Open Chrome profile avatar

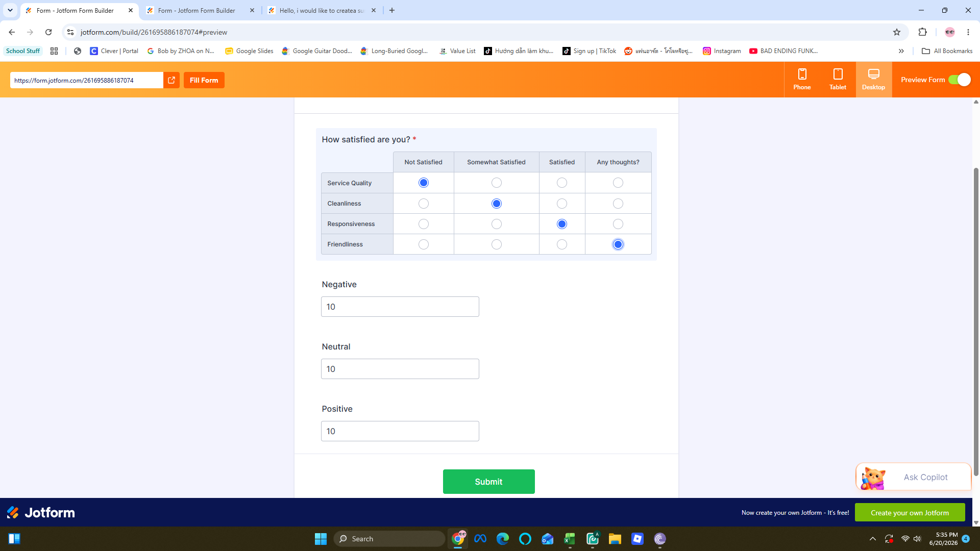coord(950,32)
